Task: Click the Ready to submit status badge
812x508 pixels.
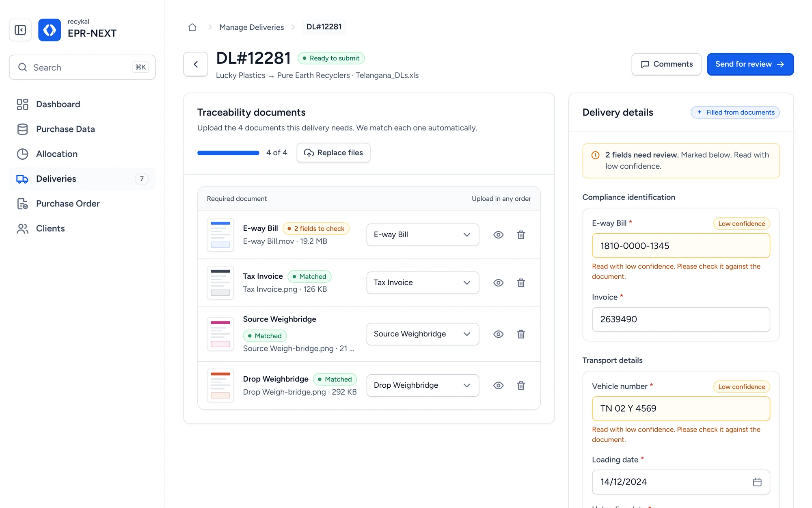Action: 331,59
